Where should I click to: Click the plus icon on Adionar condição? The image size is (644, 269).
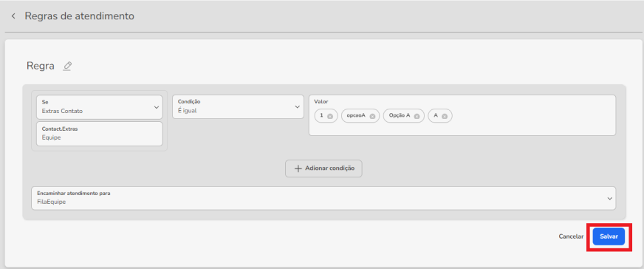(x=298, y=168)
